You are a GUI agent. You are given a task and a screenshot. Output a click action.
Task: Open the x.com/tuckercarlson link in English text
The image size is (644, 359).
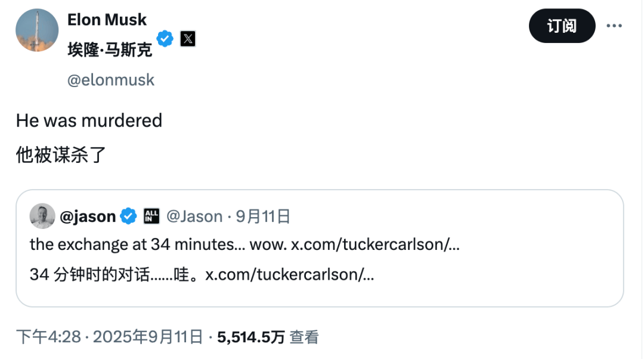click(374, 245)
